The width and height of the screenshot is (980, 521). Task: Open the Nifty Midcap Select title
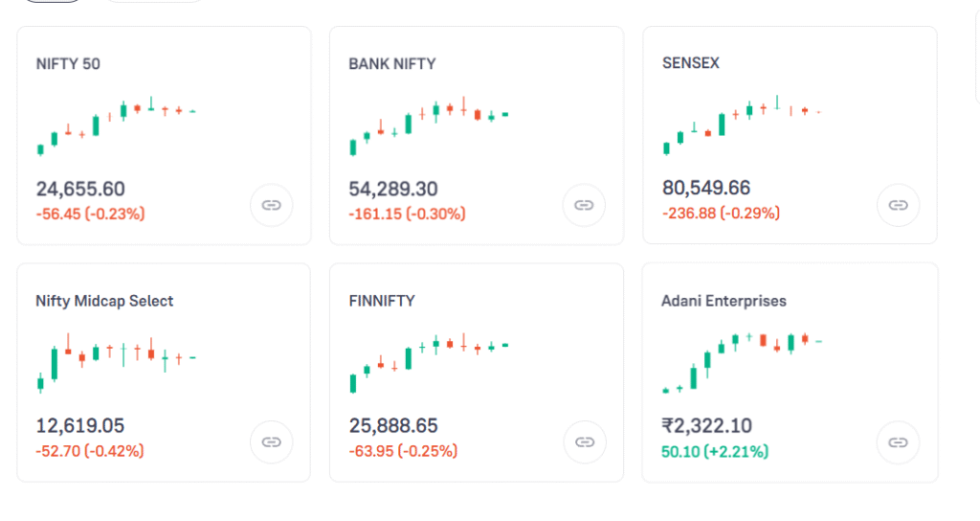coord(104,301)
